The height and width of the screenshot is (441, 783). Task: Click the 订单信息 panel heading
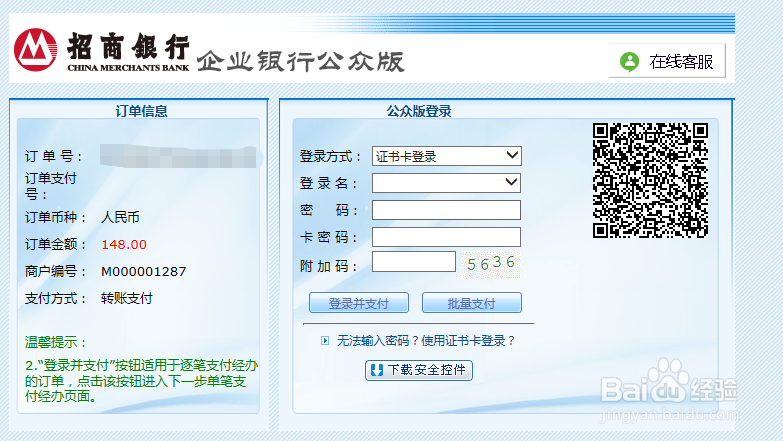point(141,111)
